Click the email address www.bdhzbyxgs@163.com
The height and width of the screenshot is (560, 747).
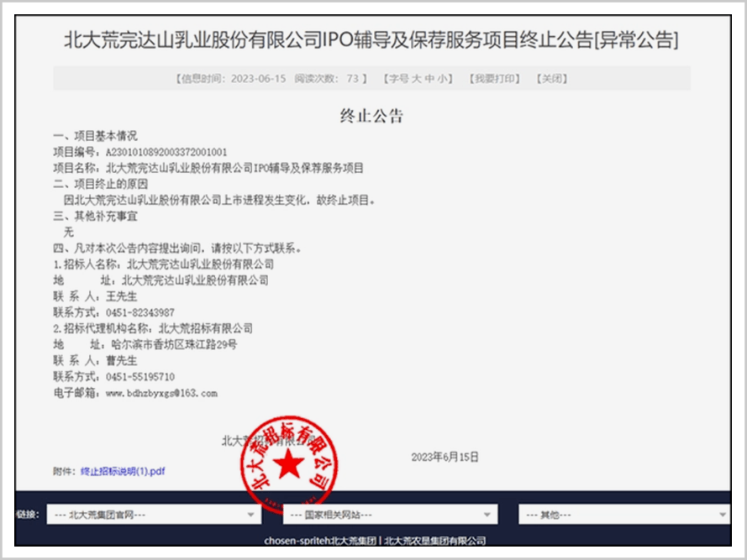[161, 392]
